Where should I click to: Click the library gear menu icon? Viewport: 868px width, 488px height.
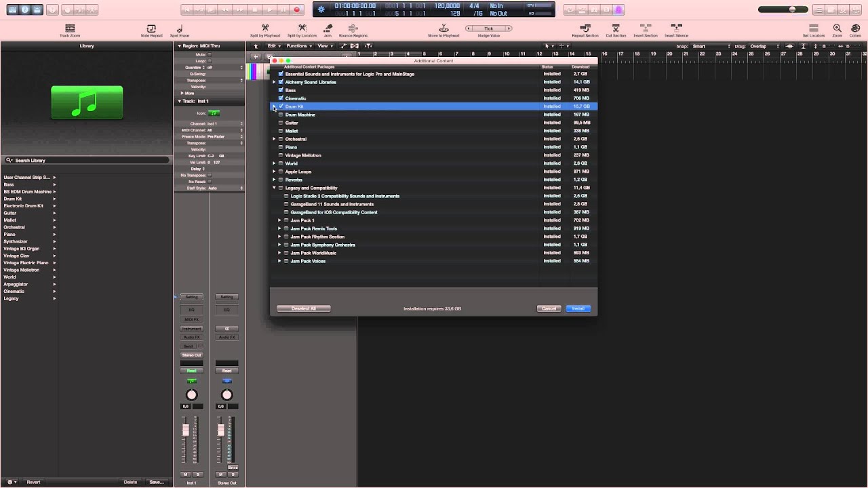[x=10, y=482]
